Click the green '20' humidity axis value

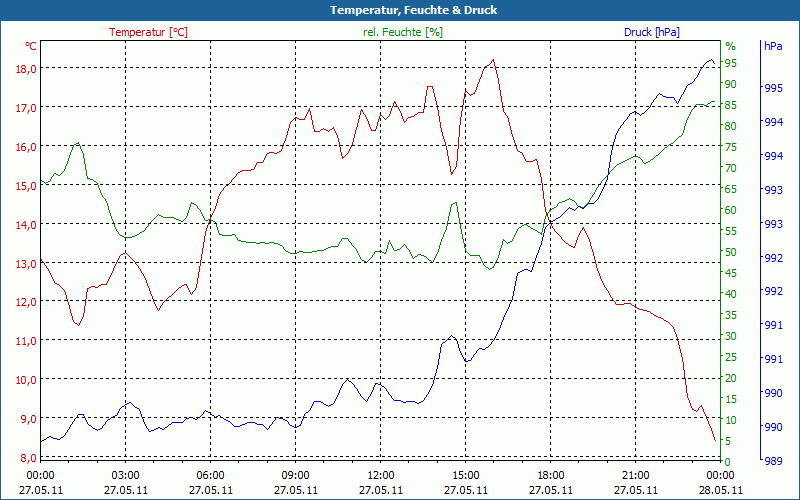pos(731,378)
